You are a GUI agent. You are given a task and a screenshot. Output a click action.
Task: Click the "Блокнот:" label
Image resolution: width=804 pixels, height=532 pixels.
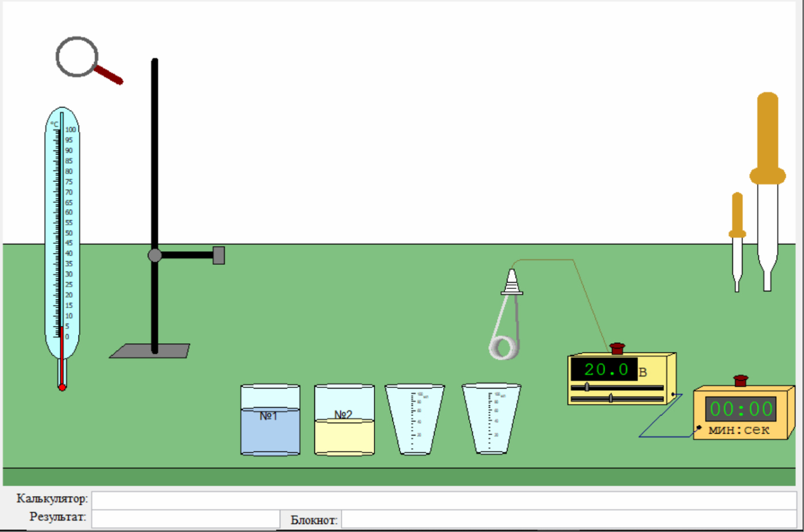314,520
